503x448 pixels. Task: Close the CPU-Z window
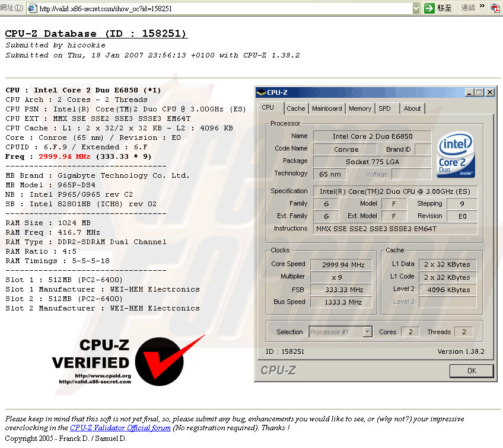490,92
